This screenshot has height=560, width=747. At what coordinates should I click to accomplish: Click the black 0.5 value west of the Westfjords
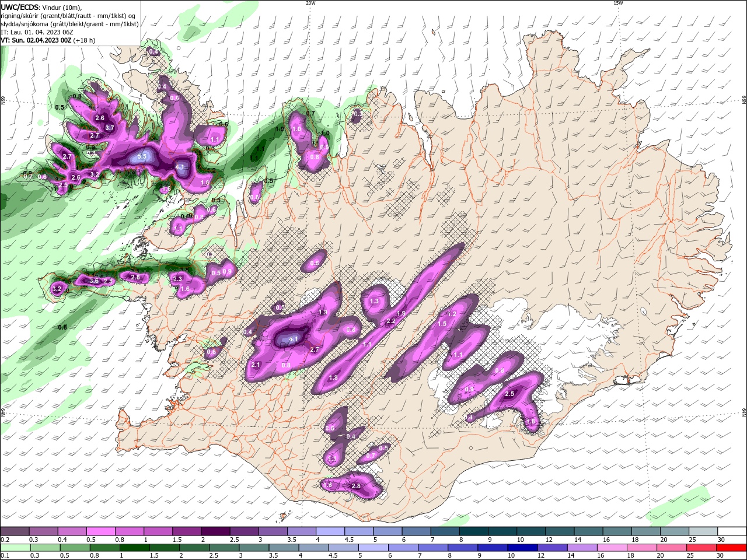pos(60,107)
